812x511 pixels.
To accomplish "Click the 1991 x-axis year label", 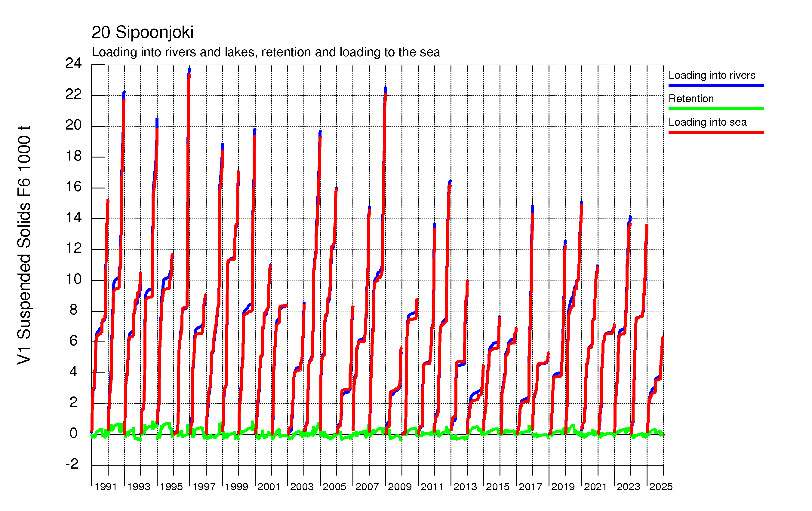I will 106,487.
